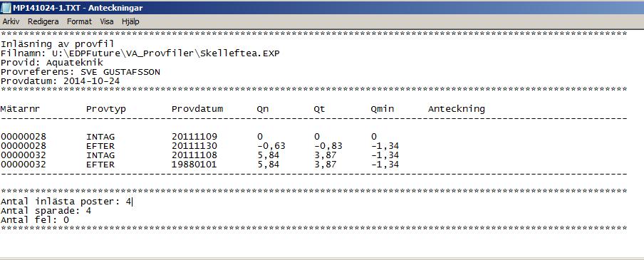Click date 20111108 in the table

coord(194,156)
